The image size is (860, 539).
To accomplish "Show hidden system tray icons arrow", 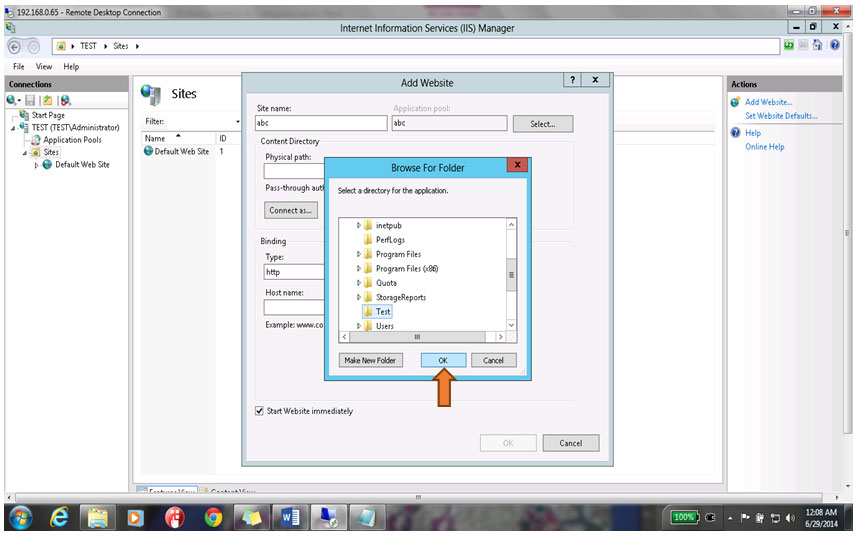I will 730,518.
